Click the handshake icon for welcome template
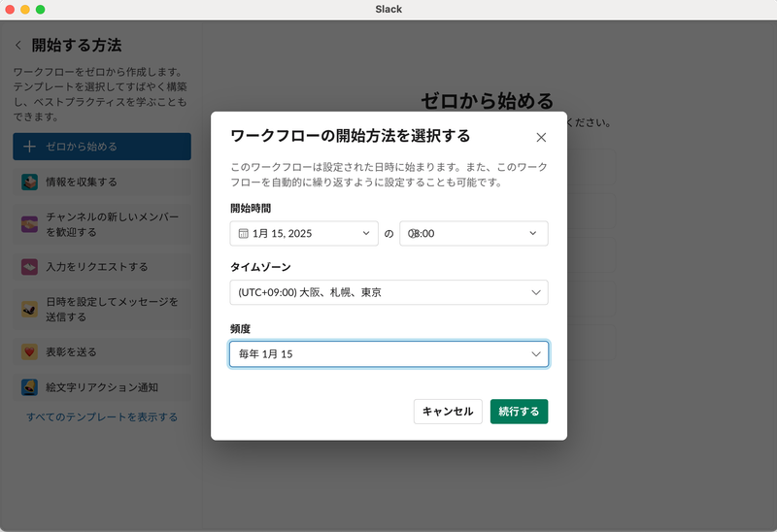 tap(30, 224)
